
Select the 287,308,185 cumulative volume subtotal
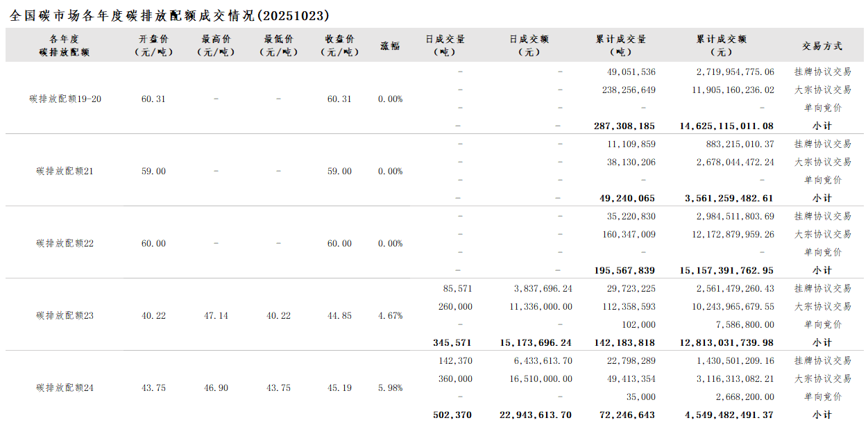click(x=624, y=126)
